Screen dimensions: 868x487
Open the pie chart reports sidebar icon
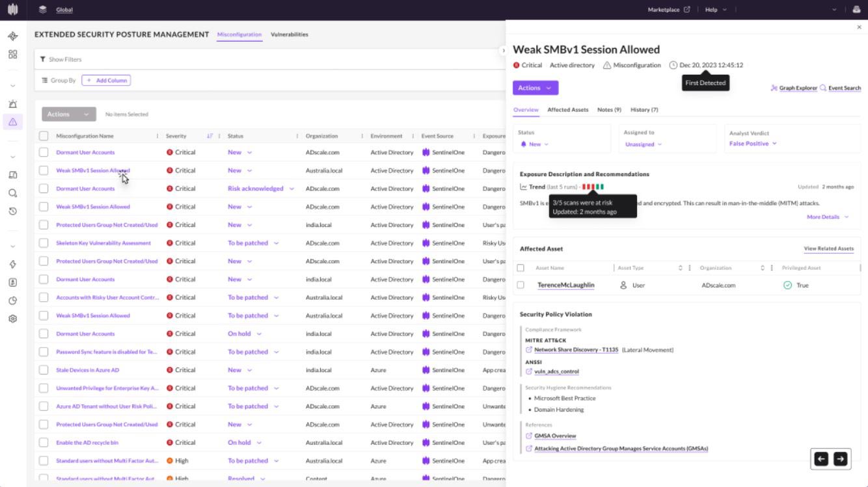coord(13,301)
